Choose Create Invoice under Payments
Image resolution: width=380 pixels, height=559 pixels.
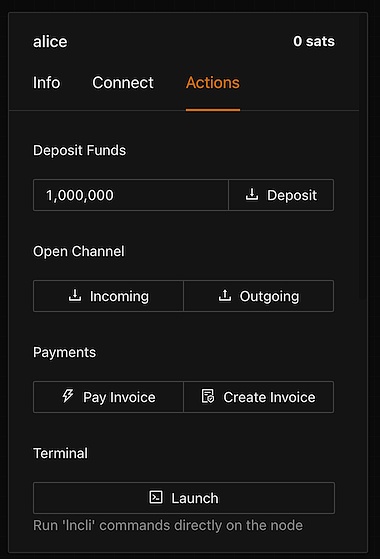click(x=259, y=397)
